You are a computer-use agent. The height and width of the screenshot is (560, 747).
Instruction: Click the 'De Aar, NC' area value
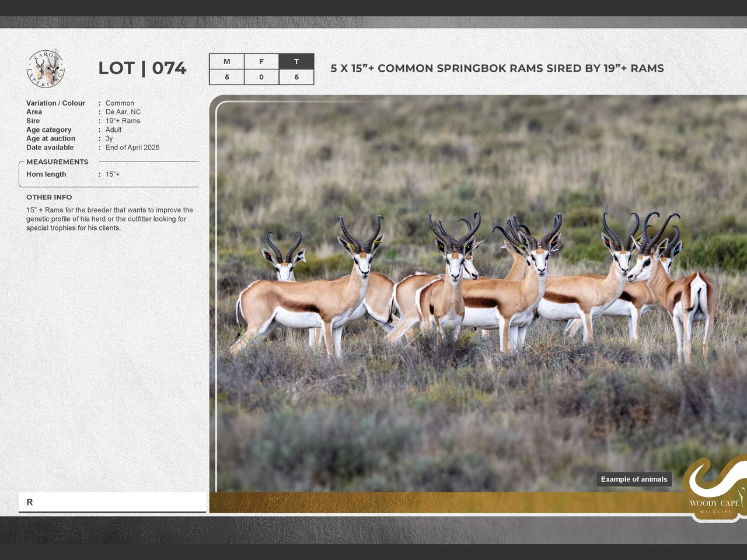click(x=123, y=112)
